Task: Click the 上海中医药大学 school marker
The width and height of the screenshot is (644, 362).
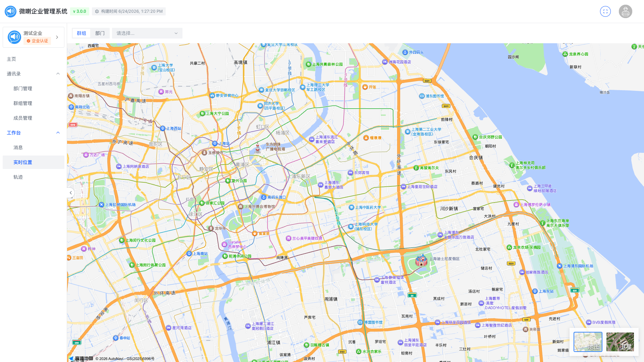Action: pyautogui.click(x=351, y=207)
